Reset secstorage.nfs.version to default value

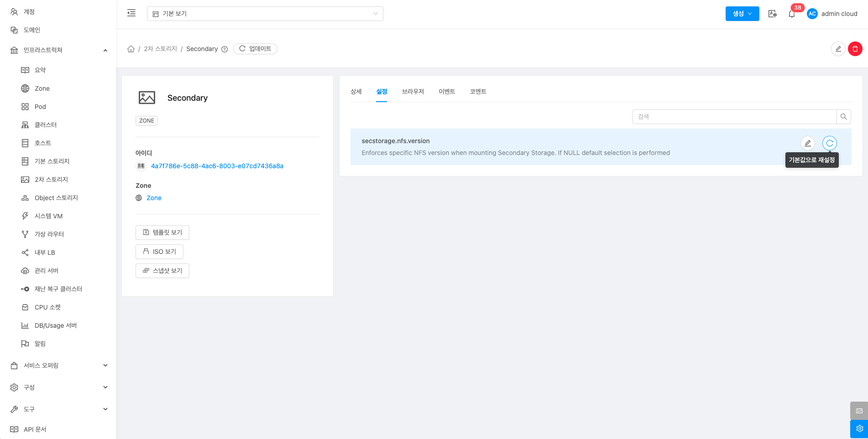pyautogui.click(x=829, y=143)
